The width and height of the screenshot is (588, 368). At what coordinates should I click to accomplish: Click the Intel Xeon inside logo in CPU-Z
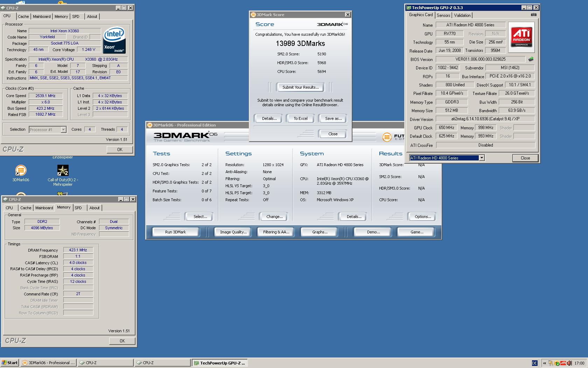tap(114, 40)
